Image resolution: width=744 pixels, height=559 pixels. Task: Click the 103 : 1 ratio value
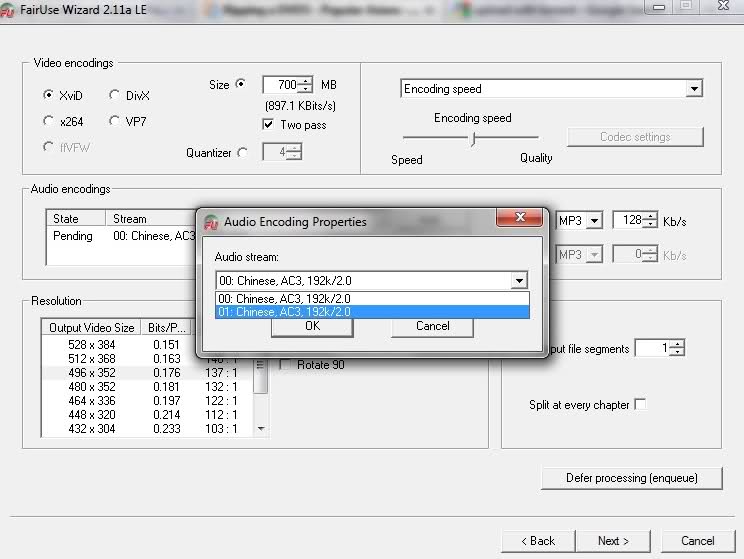point(221,429)
